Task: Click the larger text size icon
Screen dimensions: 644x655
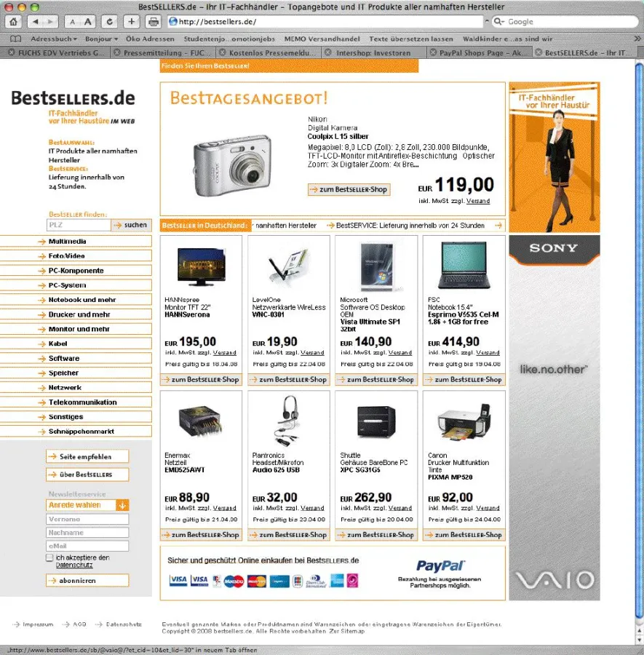Action: click(x=87, y=22)
